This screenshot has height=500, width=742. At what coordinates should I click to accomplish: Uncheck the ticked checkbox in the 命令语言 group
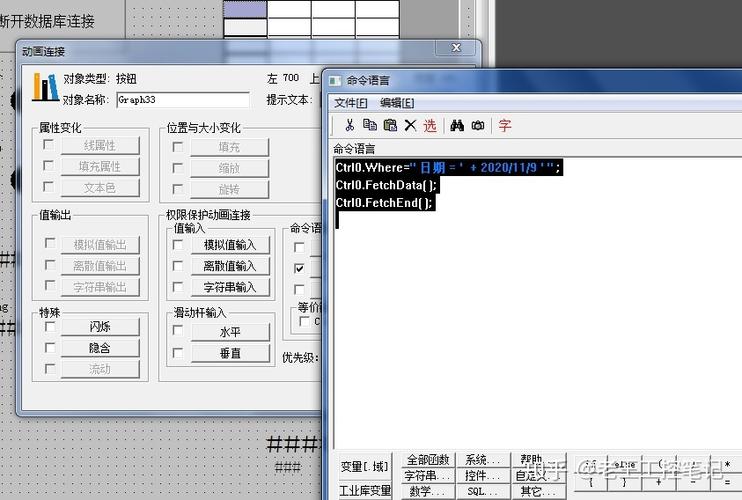(299, 268)
